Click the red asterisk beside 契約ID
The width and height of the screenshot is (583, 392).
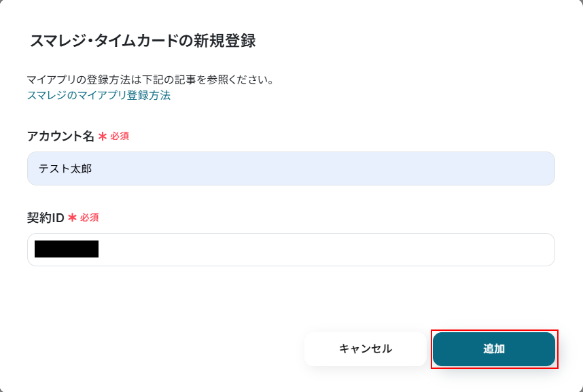coord(72,217)
